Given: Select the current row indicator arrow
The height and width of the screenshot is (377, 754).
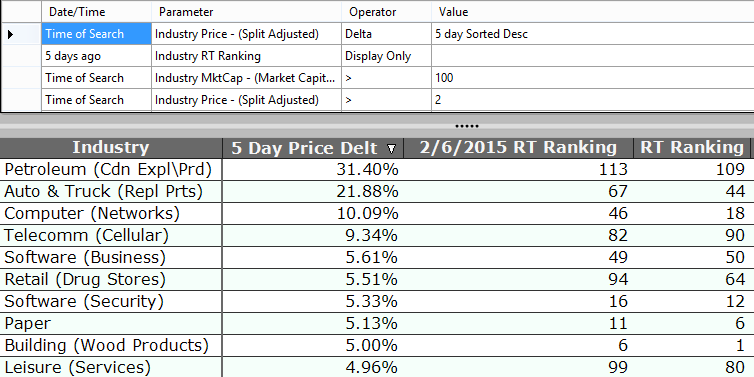Looking at the screenshot, I should click(11, 34).
